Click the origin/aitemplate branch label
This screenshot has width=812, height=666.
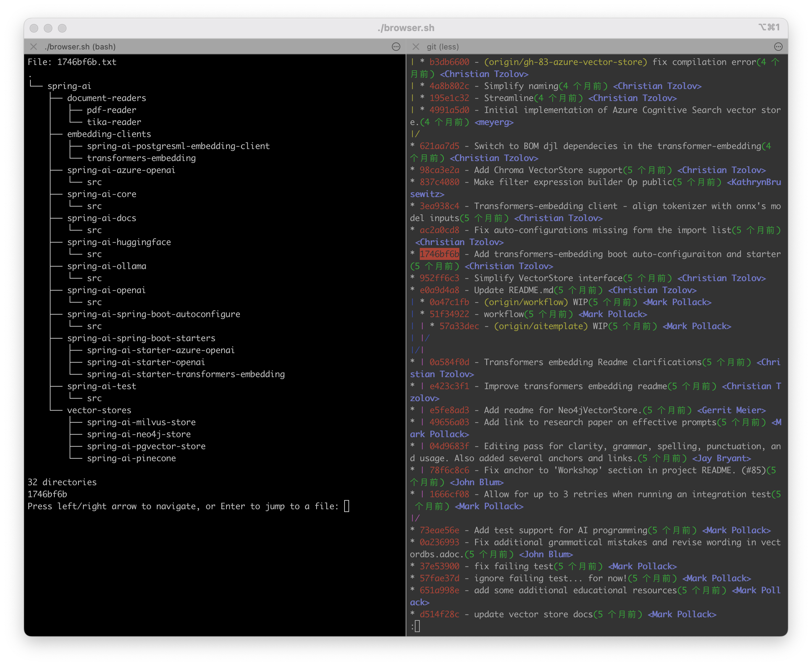[x=541, y=326]
